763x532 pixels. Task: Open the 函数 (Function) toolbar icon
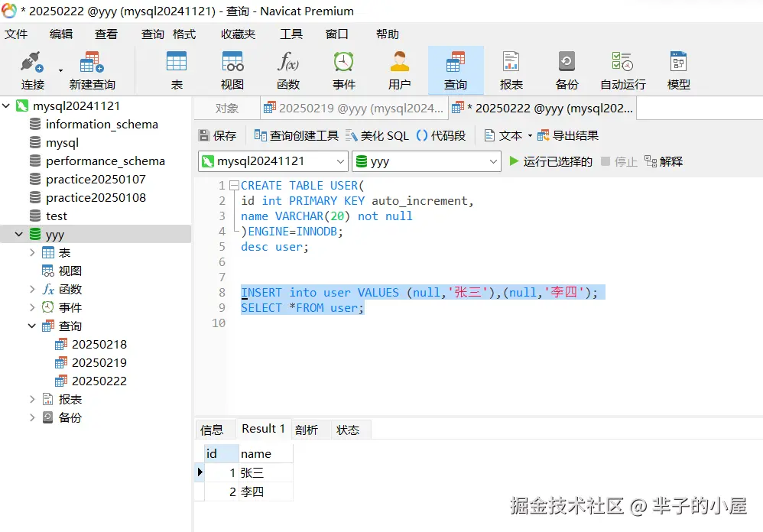(x=288, y=70)
